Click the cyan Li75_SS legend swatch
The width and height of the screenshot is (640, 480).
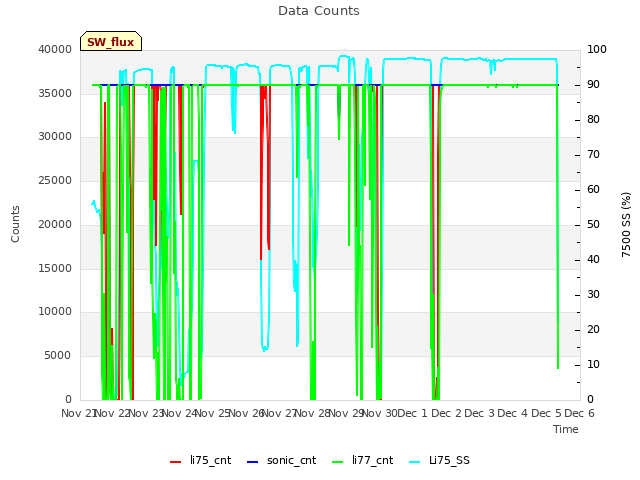[415, 462]
